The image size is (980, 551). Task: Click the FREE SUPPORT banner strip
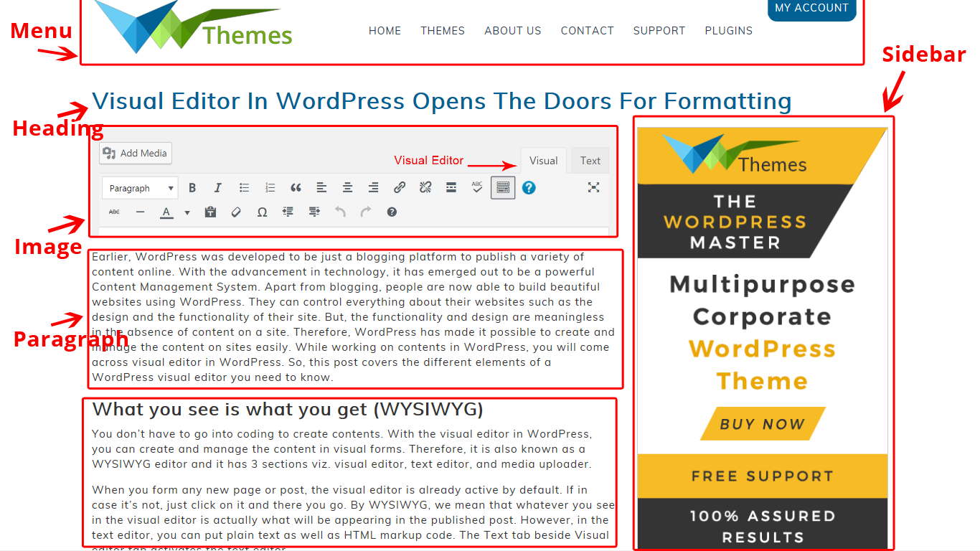coord(763,476)
